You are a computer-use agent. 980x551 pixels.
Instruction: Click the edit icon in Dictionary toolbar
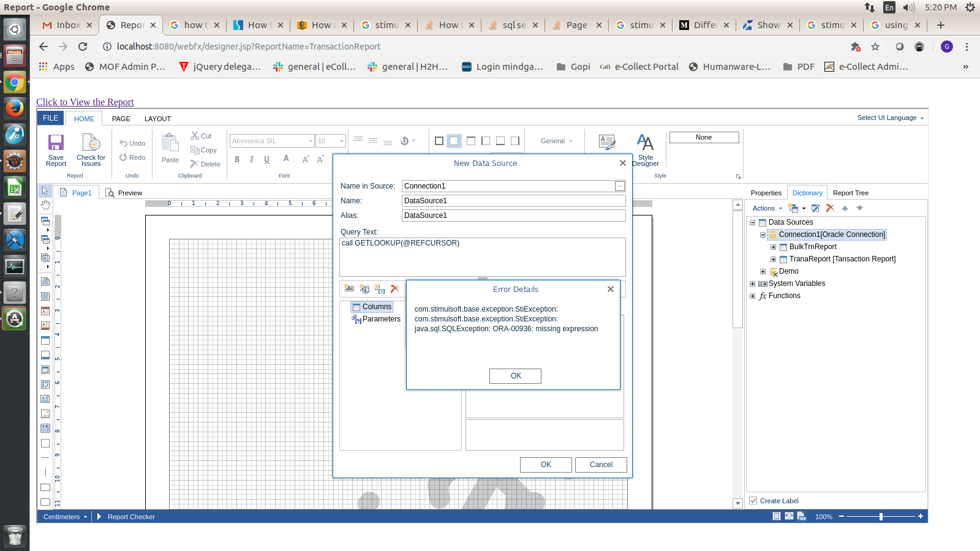click(x=815, y=208)
